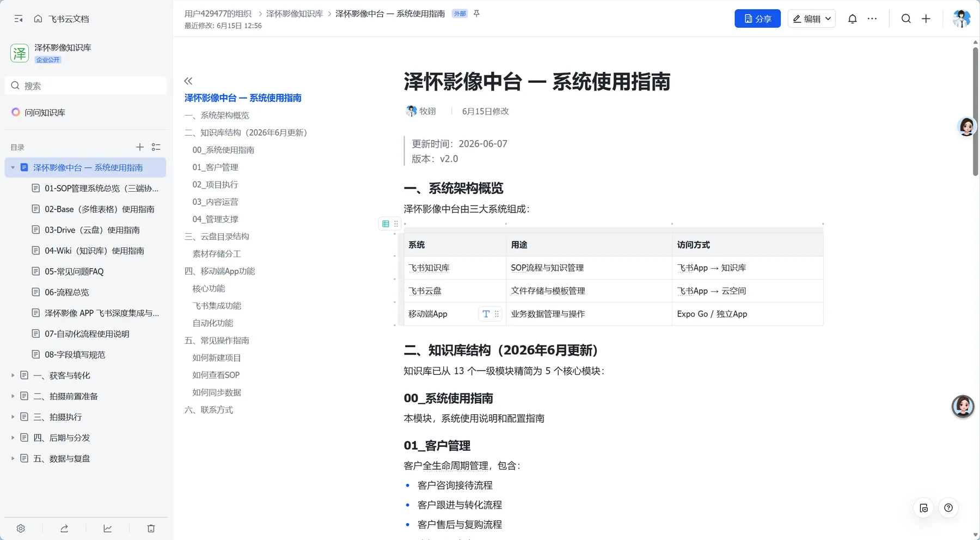Toggle directory tree collapse icon next to plus

(156, 147)
